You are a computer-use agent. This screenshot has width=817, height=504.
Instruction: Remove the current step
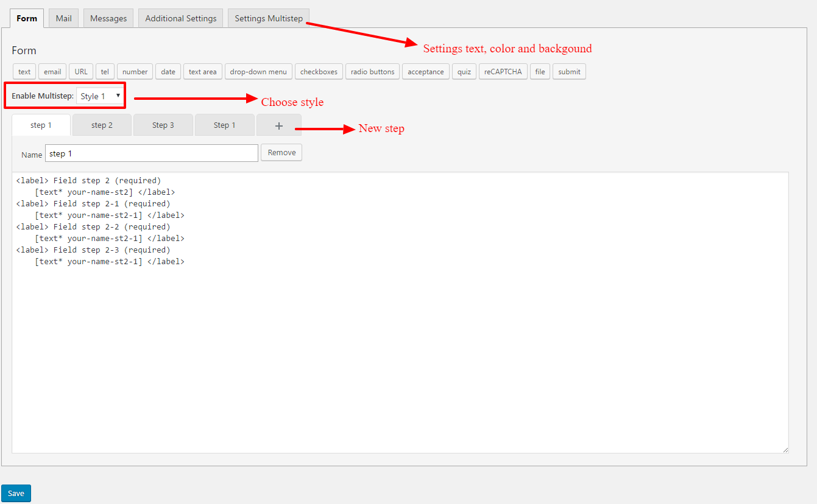click(x=281, y=152)
